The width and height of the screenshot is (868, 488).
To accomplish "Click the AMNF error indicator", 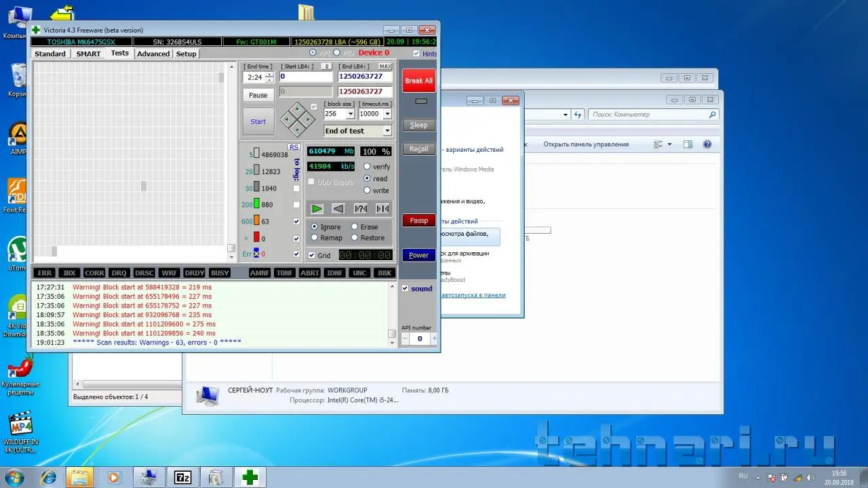I will (x=260, y=272).
